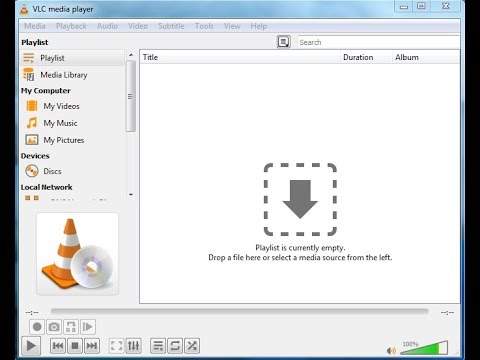
Task: Toggle the playlist view button
Action: [158, 346]
